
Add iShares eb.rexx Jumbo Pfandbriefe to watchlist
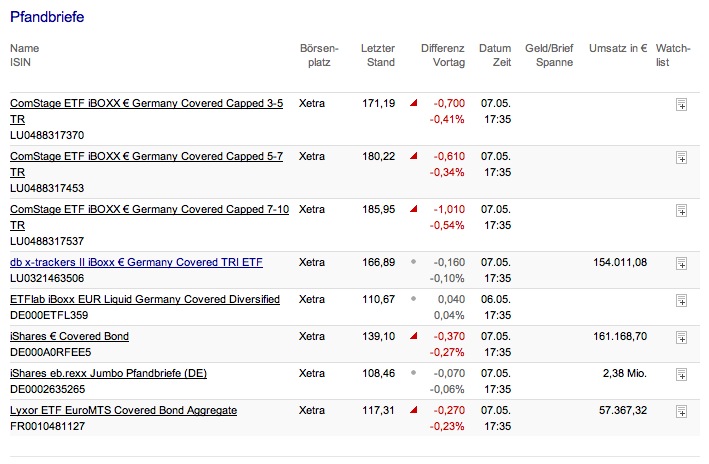(681, 374)
